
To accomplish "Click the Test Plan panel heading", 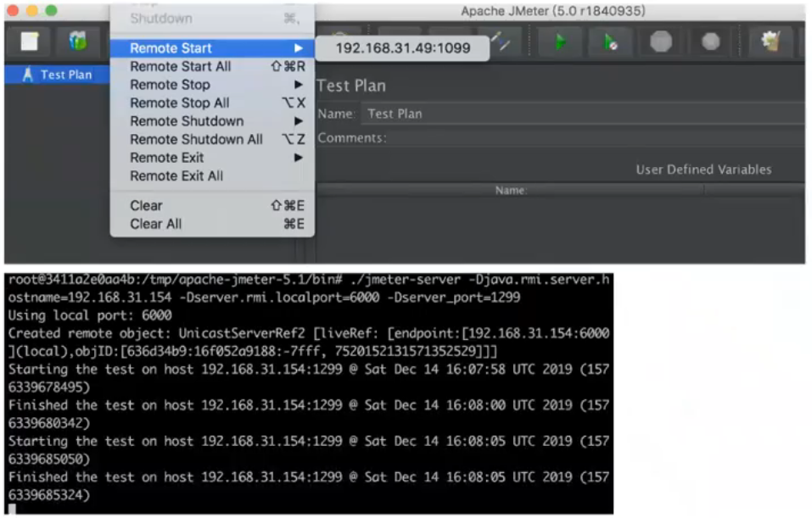I will 351,86.
